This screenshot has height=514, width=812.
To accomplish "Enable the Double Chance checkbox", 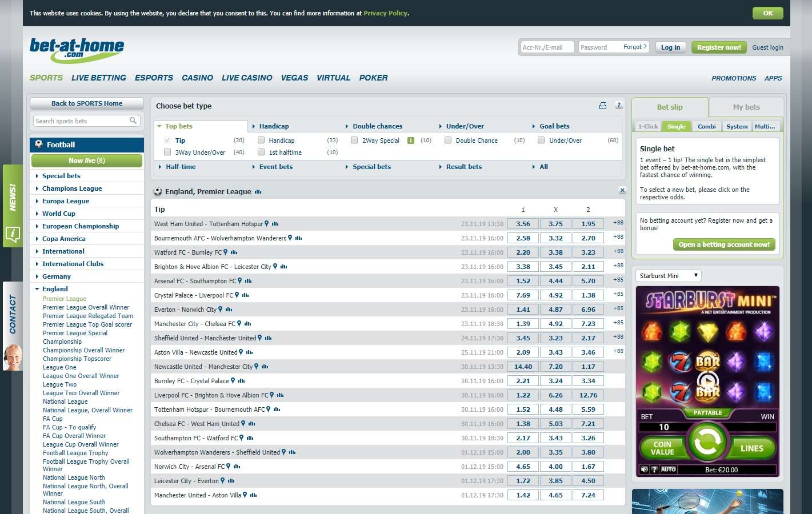I will coord(448,140).
